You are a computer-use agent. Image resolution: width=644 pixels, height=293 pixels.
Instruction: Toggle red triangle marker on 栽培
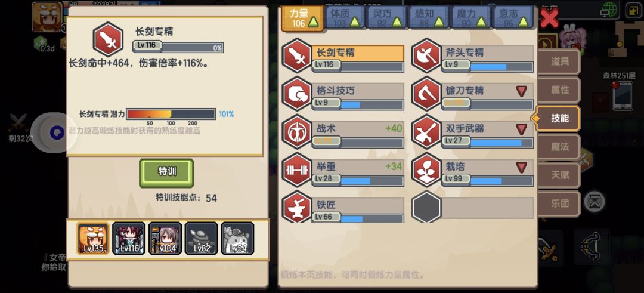pyautogui.click(x=522, y=167)
